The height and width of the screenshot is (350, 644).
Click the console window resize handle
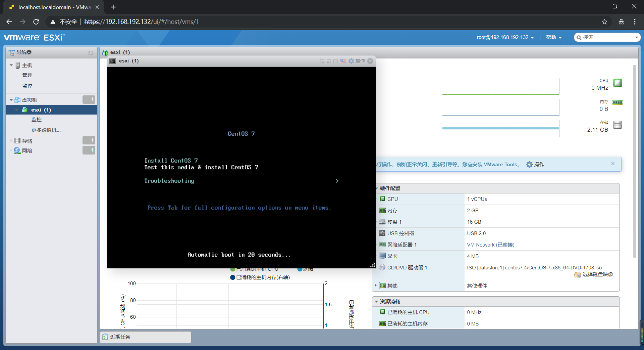pyautogui.click(x=373, y=265)
